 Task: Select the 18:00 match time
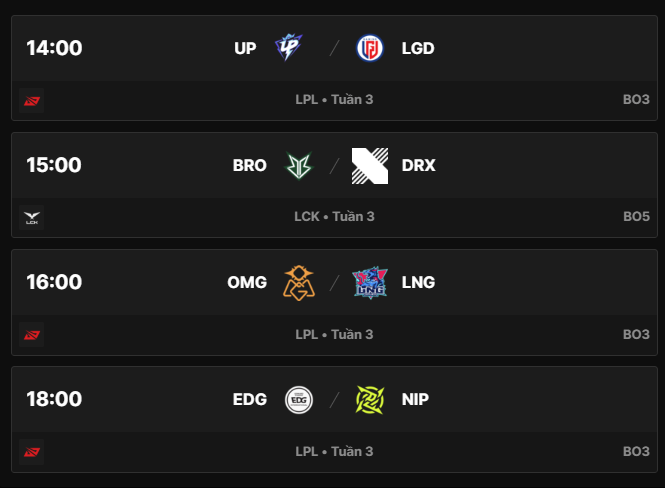point(54,399)
